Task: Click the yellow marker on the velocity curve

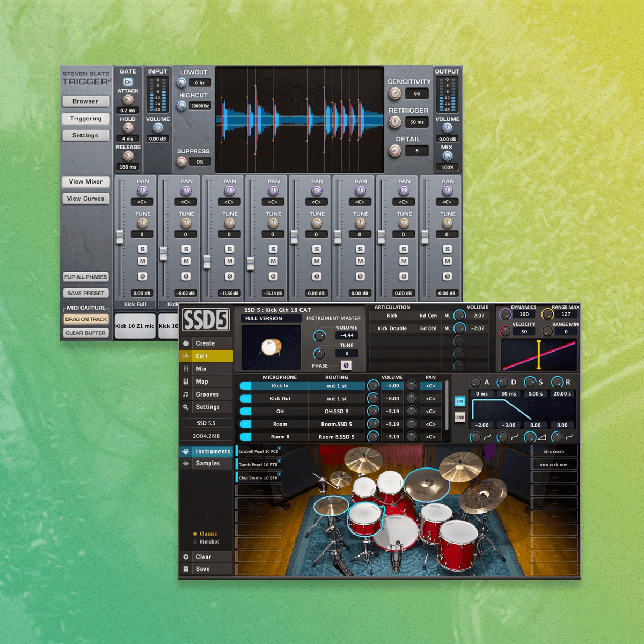Action: point(539,355)
